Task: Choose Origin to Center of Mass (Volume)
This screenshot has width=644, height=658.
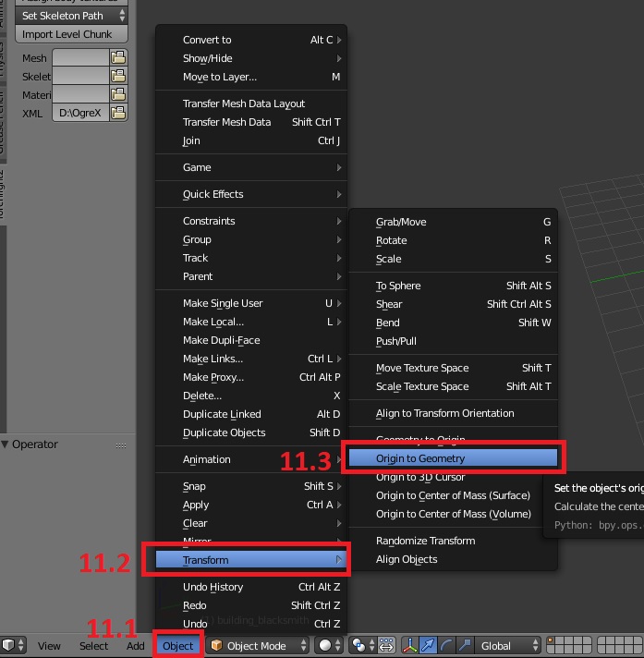Action: pyautogui.click(x=453, y=514)
